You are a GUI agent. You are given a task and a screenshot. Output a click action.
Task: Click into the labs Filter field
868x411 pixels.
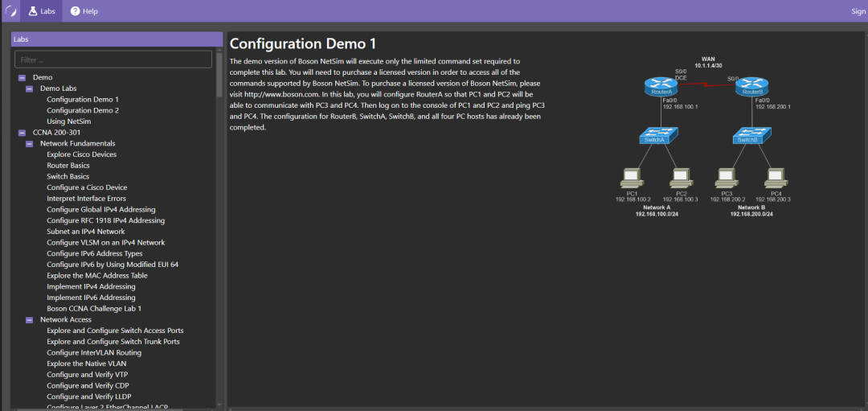[x=113, y=60]
